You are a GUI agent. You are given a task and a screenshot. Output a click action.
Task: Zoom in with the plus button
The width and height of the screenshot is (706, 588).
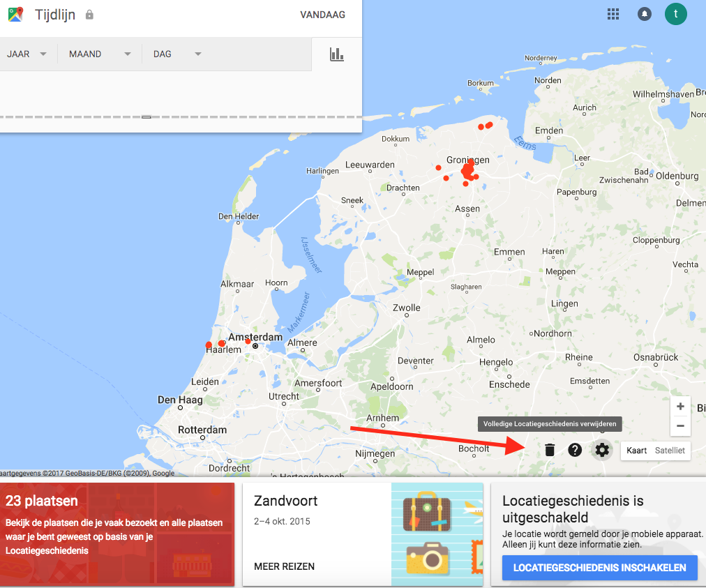tap(680, 406)
